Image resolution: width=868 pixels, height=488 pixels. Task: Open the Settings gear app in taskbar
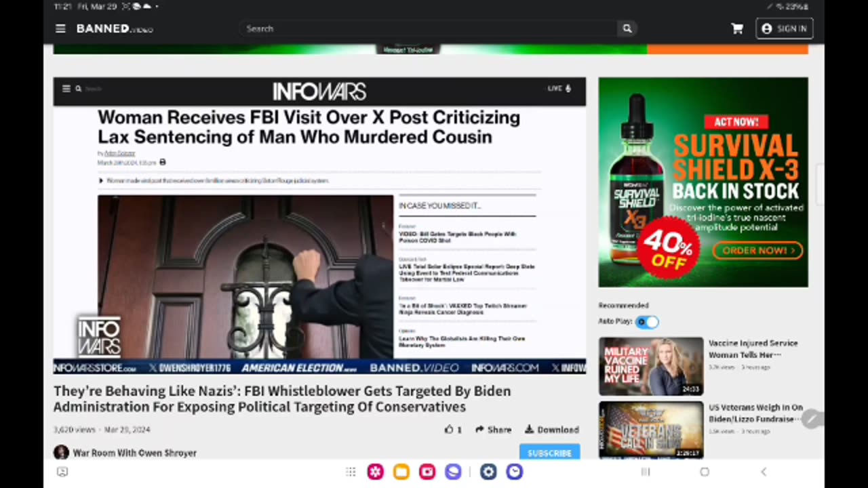[x=488, y=472]
